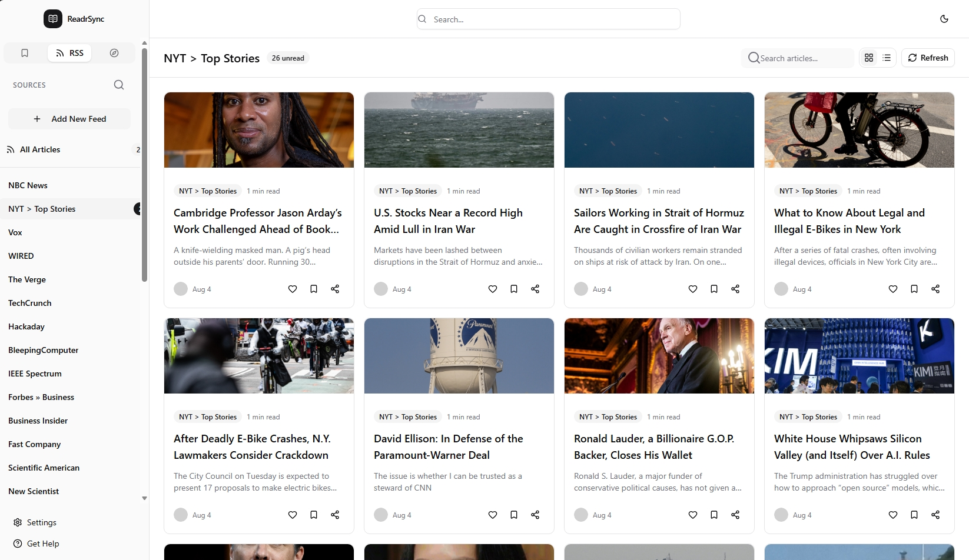Open White House Whipsaws Silicon Valley headline
969x560 pixels.
[852, 447]
